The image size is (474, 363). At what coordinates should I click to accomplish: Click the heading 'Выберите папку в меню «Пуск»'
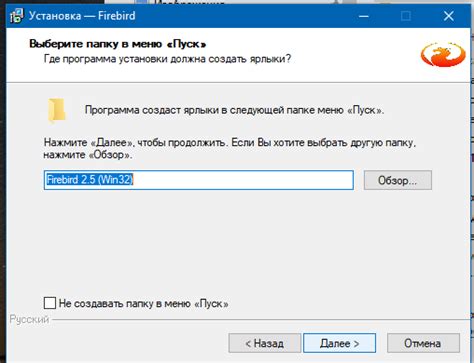coord(118,44)
